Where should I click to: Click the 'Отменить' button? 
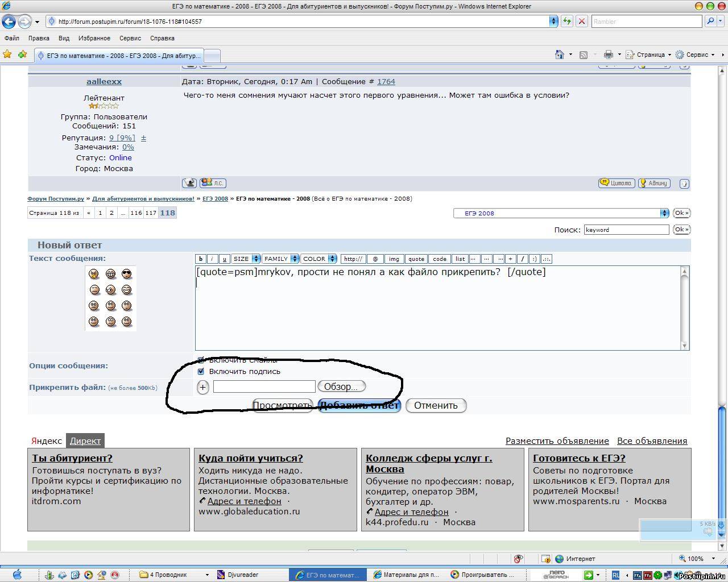pyautogui.click(x=436, y=405)
